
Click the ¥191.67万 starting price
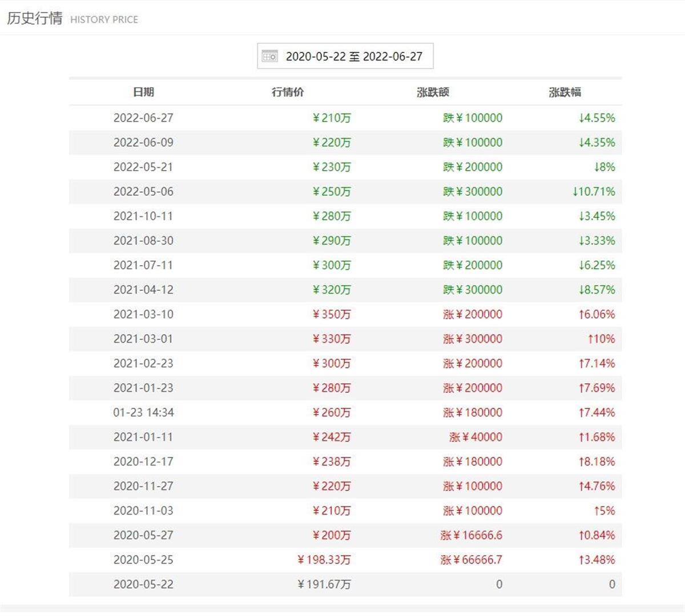[324, 584]
